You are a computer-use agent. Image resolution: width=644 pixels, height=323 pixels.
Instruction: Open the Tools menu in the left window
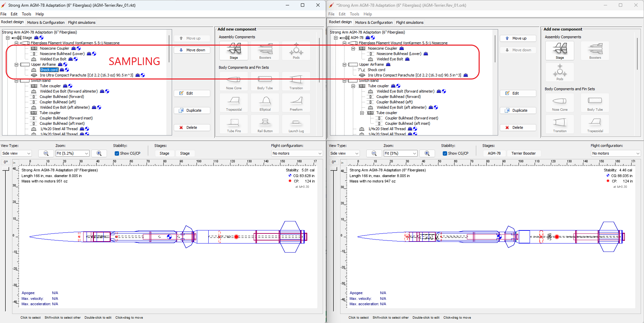pos(26,14)
